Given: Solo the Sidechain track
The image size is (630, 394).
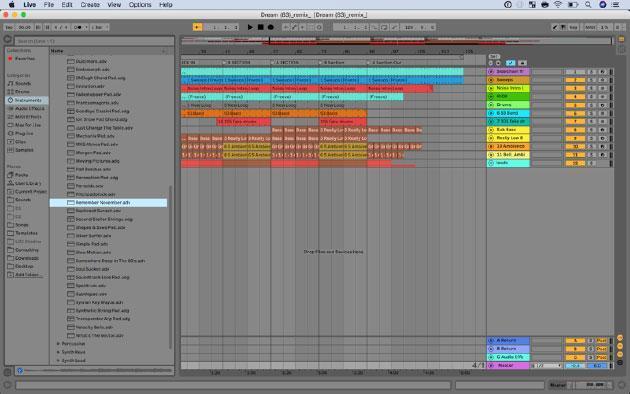Looking at the screenshot, I should click(591, 71).
